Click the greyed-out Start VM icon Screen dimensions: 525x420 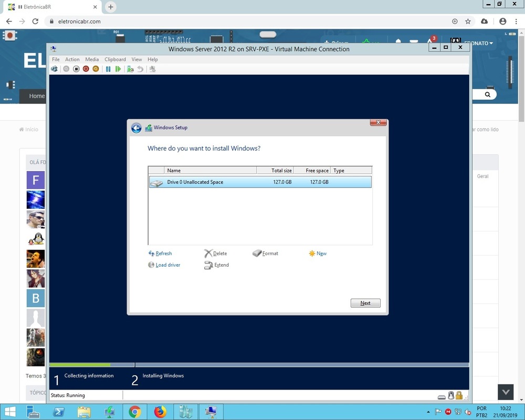(66, 69)
